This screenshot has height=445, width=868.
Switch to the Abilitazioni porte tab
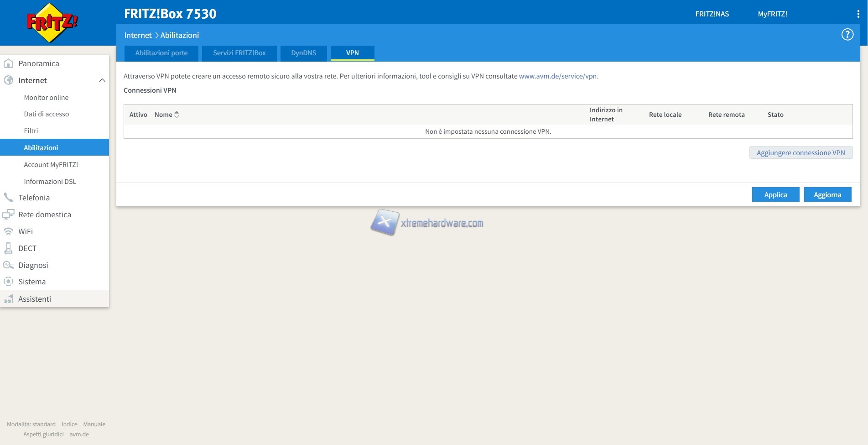tap(161, 53)
